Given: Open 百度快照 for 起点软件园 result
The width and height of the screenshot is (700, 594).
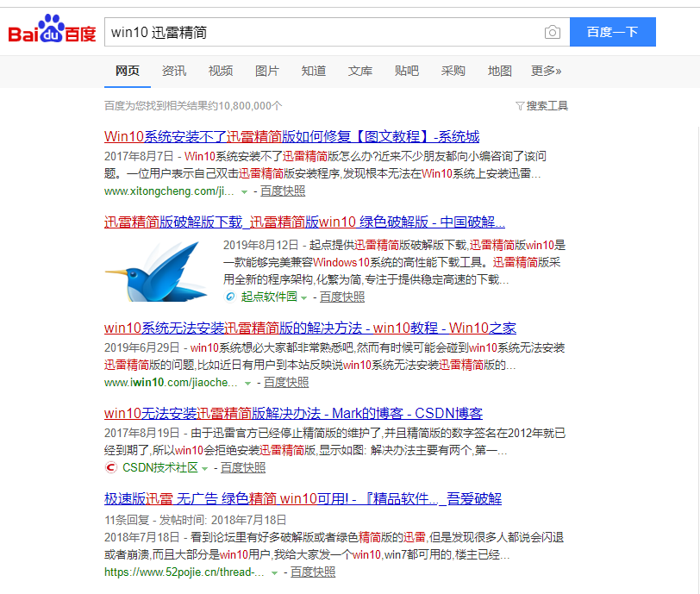Looking at the screenshot, I should coord(342,297).
